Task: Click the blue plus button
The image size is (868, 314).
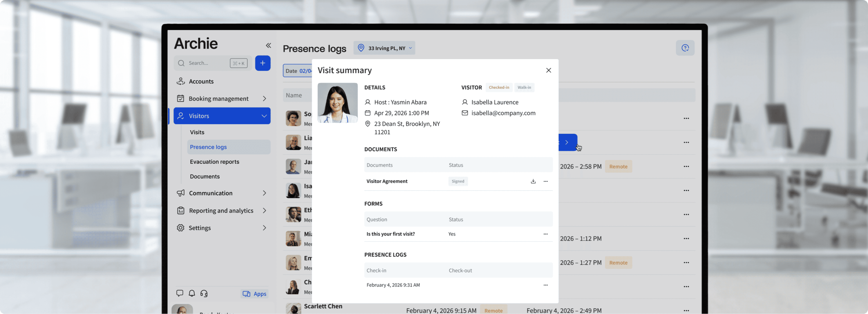Action: click(x=262, y=63)
